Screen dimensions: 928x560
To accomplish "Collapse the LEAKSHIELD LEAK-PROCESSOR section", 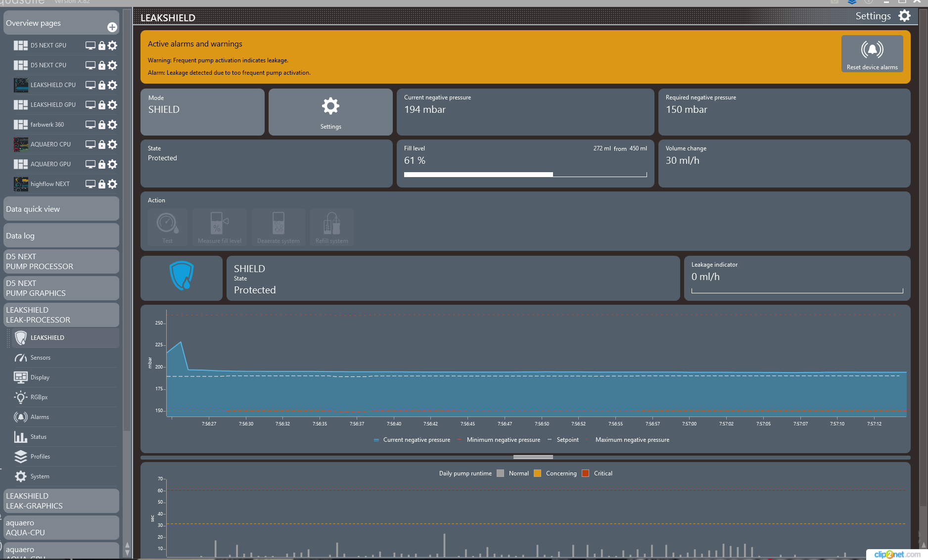I will point(61,315).
